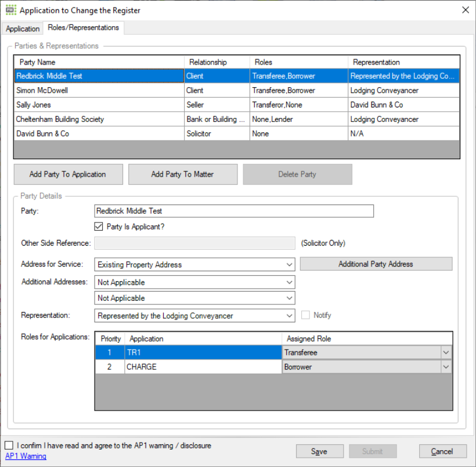The height and width of the screenshot is (467, 476).
Task: Click Add Party To Application
Action: [68, 174]
